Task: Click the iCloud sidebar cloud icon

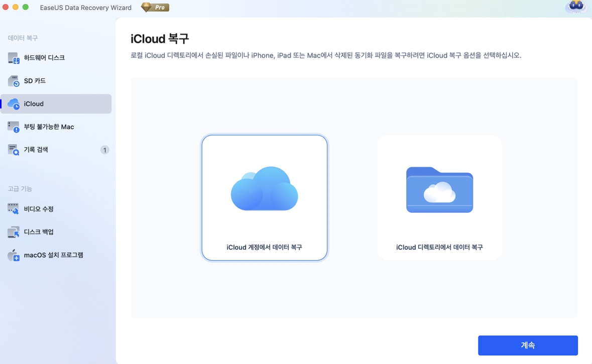Action: tap(13, 104)
